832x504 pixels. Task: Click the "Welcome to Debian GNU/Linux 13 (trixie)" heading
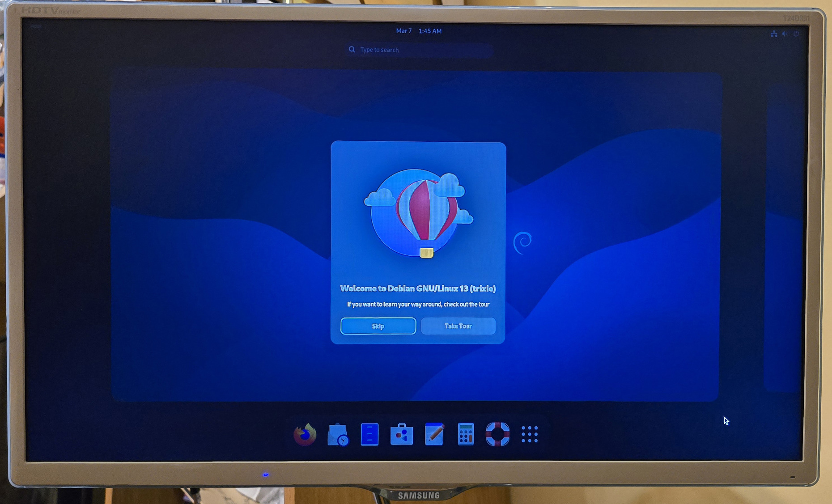[x=418, y=288]
